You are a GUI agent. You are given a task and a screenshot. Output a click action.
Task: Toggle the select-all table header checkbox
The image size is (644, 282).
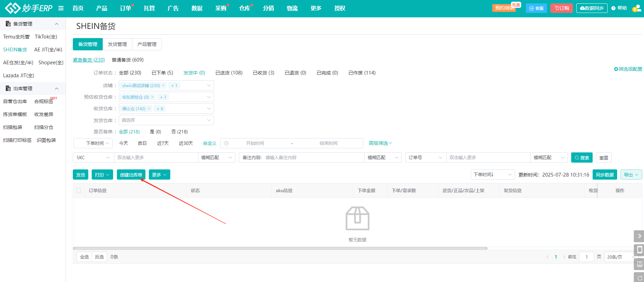(79, 190)
